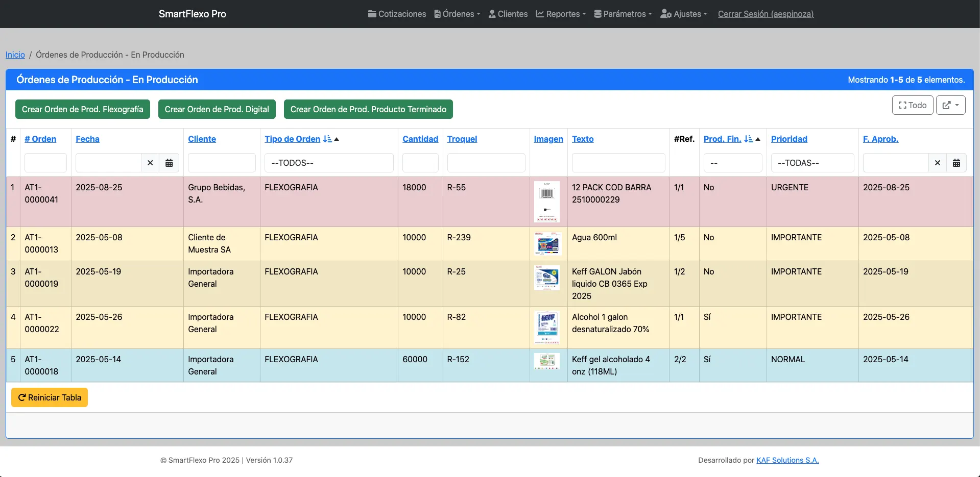Expand the Prioridad filter dropdown
This screenshot has height=477, width=980.
tap(812, 163)
